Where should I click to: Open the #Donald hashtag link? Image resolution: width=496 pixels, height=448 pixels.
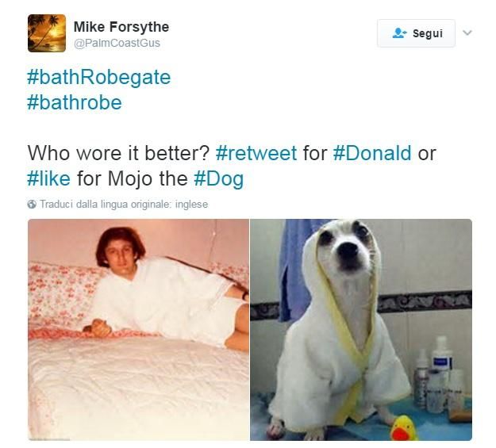point(372,153)
